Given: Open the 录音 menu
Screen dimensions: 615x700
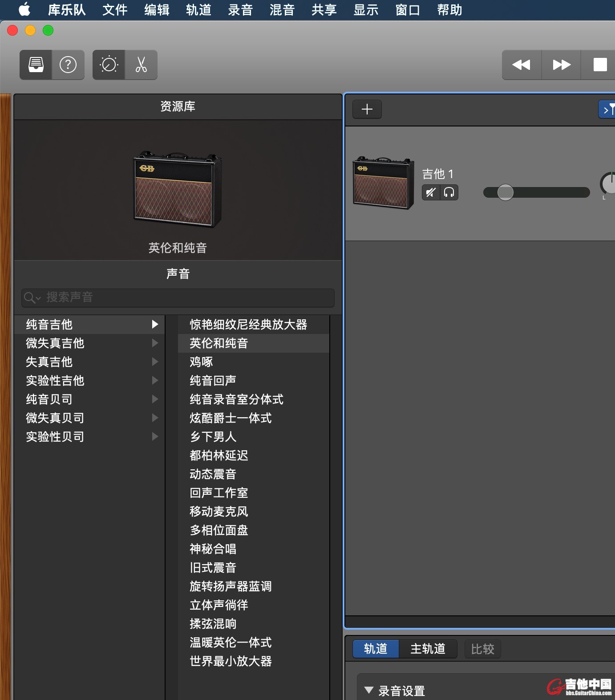Looking at the screenshot, I should [240, 10].
